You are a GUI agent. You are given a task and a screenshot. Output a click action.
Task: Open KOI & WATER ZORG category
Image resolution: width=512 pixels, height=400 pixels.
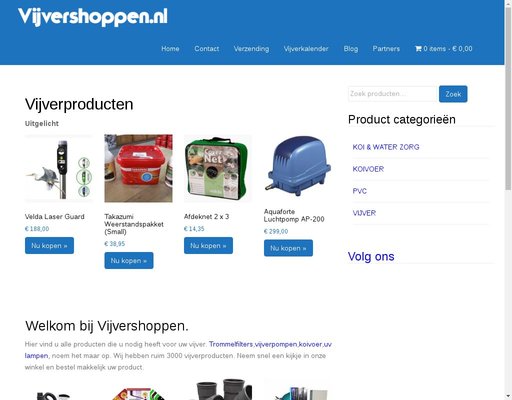386,147
